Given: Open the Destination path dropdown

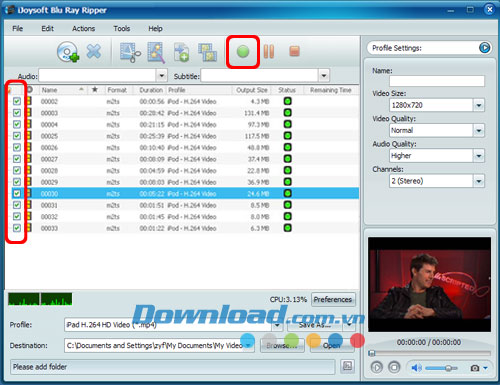Looking at the screenshot, I should (249, 346).
